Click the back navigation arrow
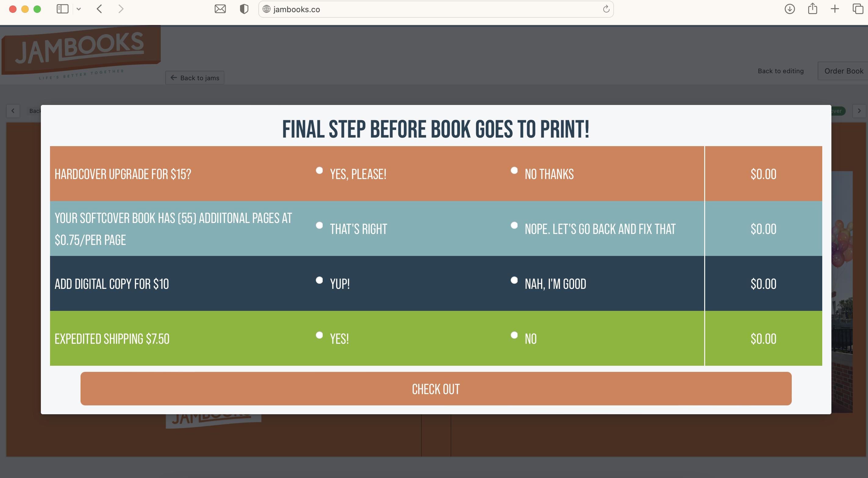This screenshot has height=478, width=868. pyautogui.click(x=99, y=9)
